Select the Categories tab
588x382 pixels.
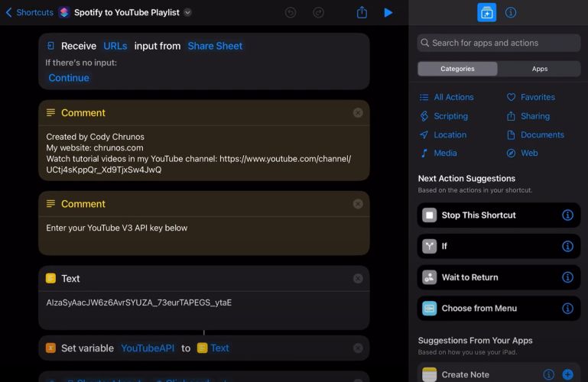click(x=457, y=69)
